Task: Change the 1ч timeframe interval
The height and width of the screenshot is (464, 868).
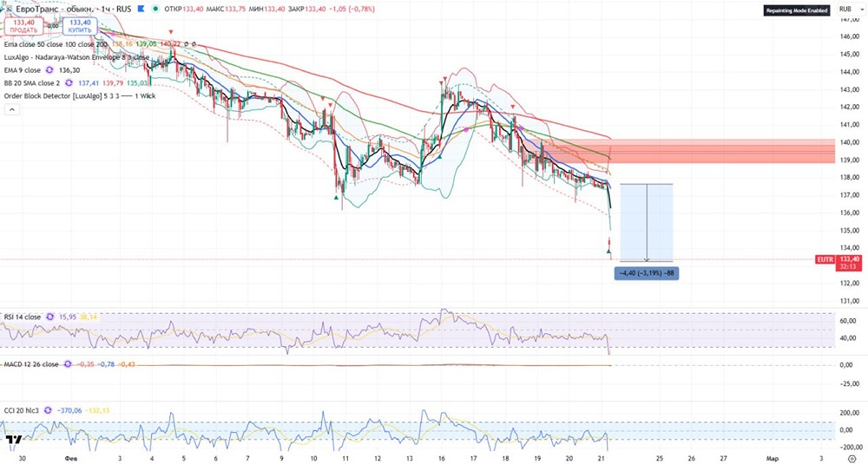Action: (105, 9)
